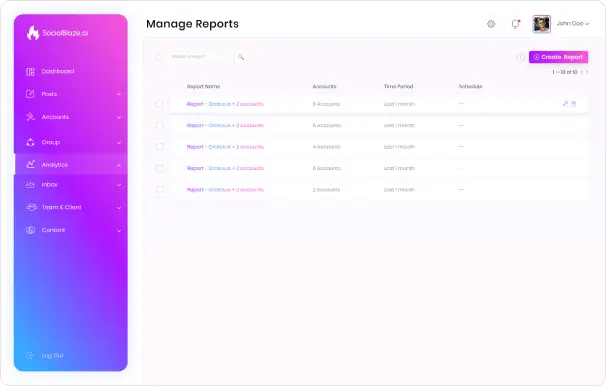Toggle the select-all checkbox beside search field

point(159,57)
